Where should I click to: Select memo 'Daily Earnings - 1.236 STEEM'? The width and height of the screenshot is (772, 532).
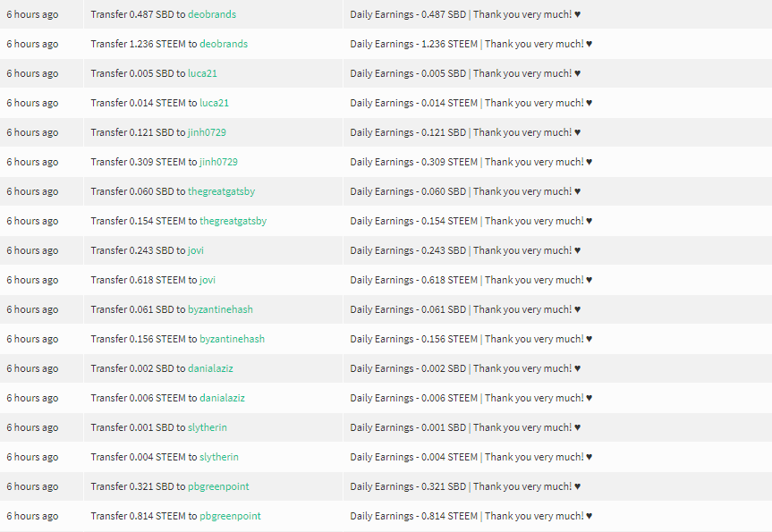coord(414,44)
